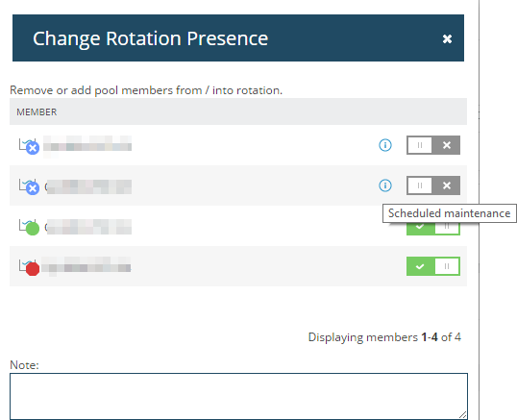
Task: Click the MEMBER column header
Action: point(37,112)
